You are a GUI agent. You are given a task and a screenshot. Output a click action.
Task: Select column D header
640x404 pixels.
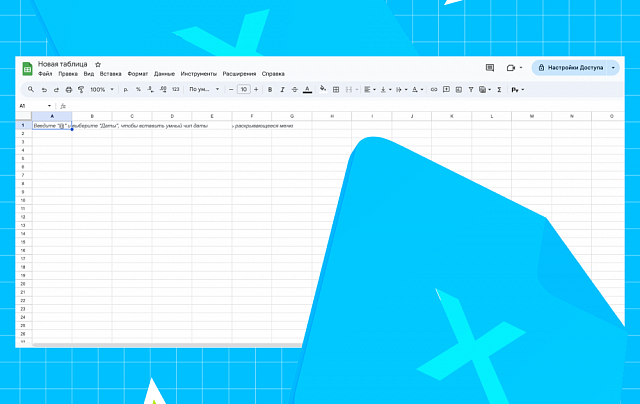click(x=172, y=116)
